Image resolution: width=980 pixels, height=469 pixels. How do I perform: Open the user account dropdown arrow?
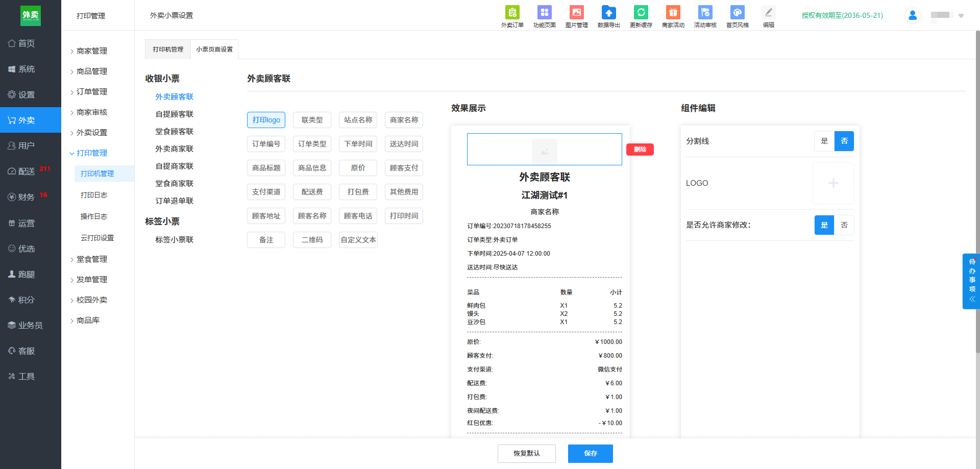(961, 16)
